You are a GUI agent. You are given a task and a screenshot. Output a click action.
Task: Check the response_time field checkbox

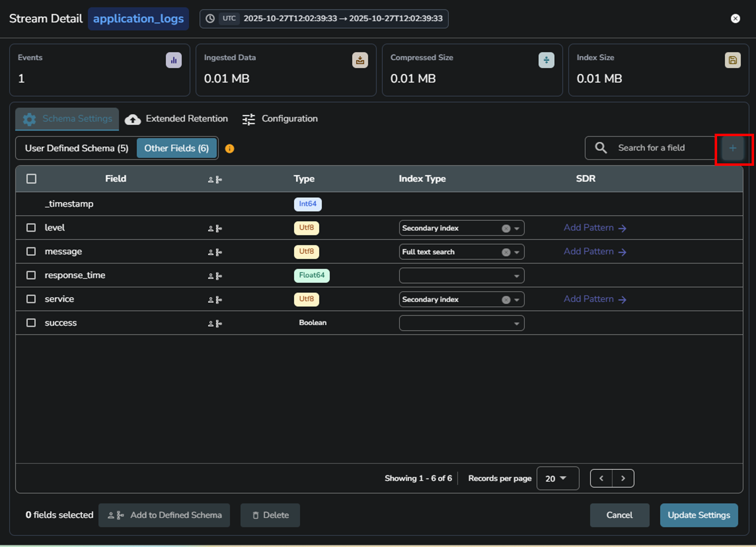pyautogui.click(x=31, y=275)
